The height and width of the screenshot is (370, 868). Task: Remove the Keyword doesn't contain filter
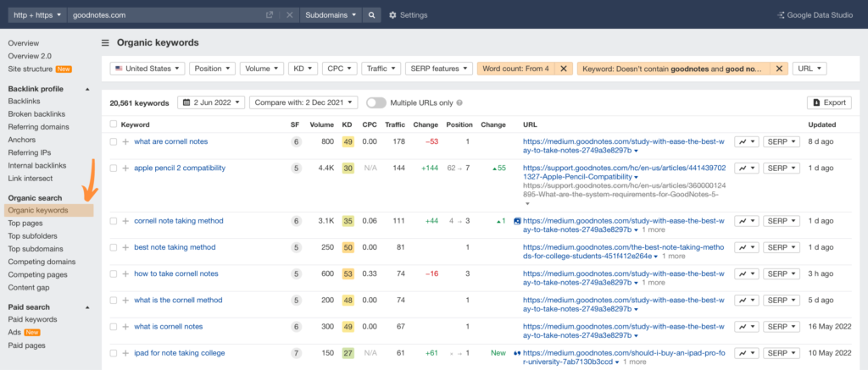point(778,69)
